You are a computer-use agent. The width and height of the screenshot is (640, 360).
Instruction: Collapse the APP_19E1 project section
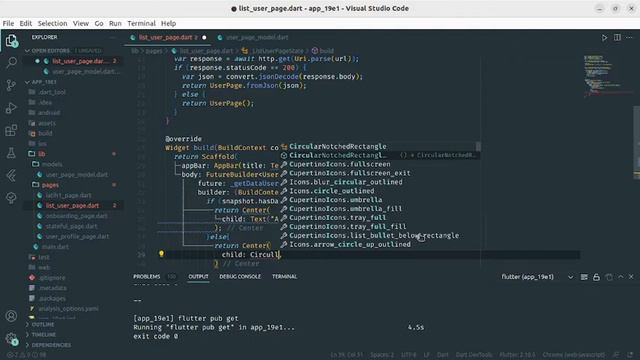click(x=44, y=82)
